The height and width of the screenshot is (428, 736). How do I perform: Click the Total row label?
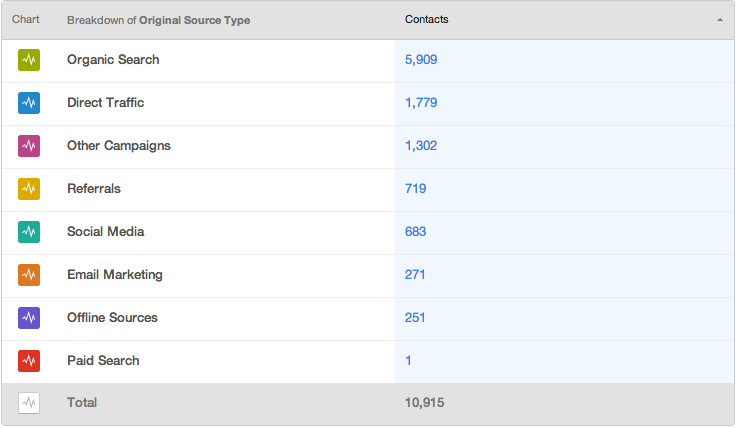point(82,403)
